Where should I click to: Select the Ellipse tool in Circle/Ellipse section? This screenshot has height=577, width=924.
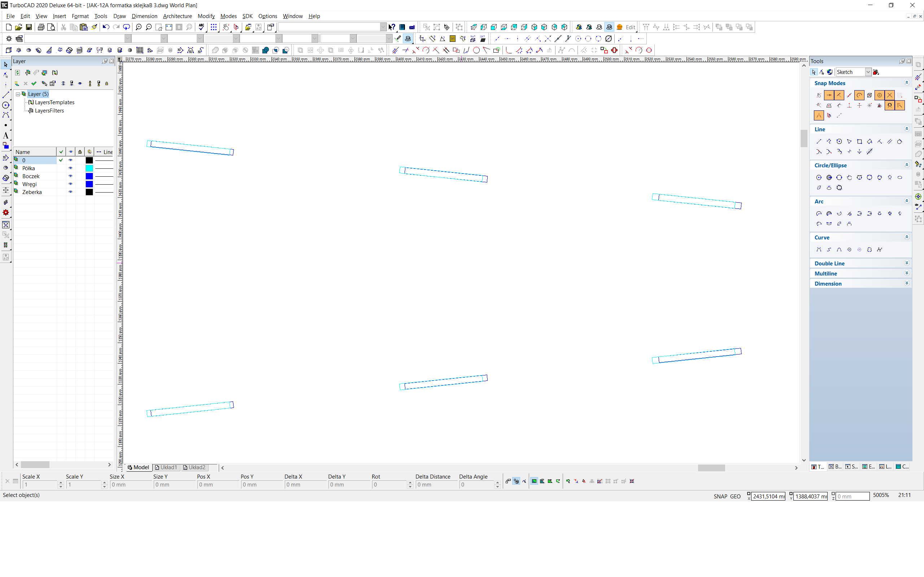pyautogui.click(x=899, y=177)
